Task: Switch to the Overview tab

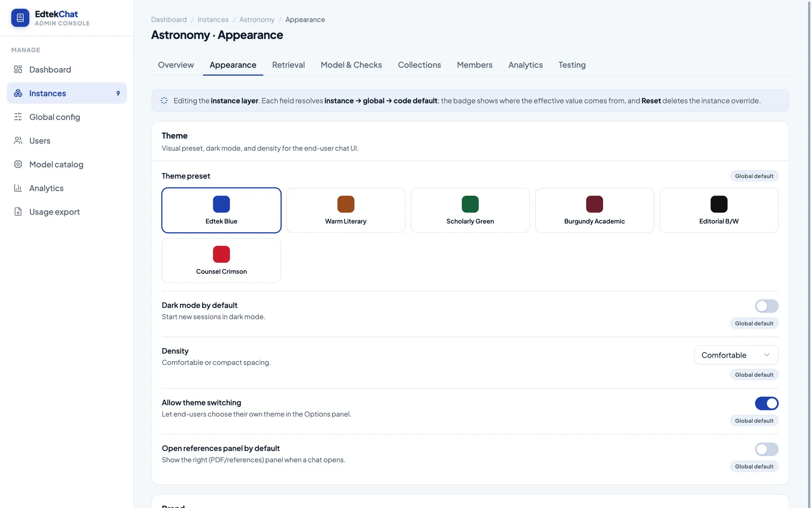Action: tap(176, 65)
